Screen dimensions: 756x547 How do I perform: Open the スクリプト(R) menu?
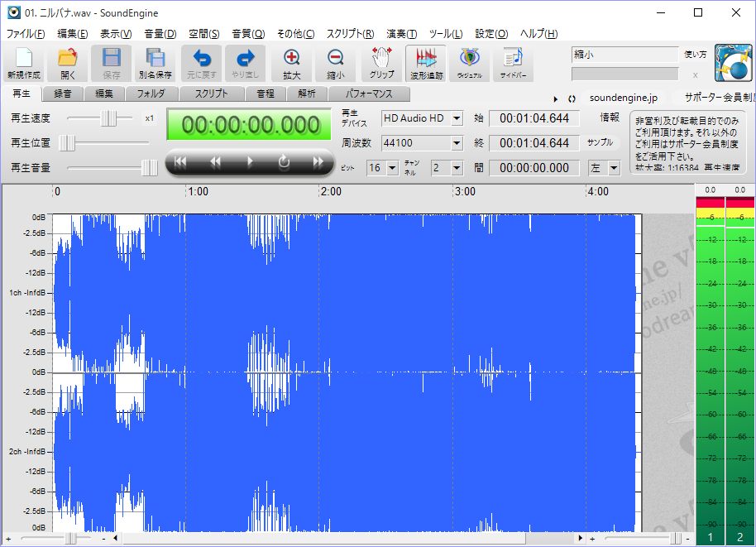tap(350, 34)
